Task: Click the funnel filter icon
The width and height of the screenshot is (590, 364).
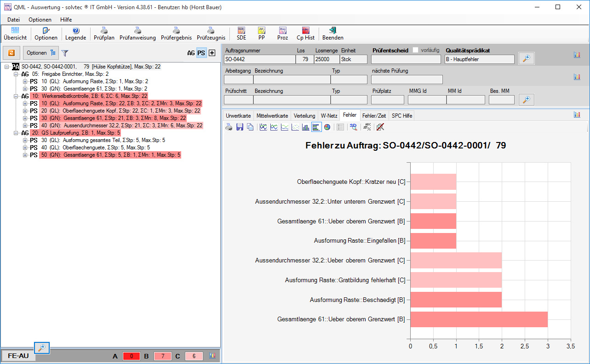Action: 65,53
